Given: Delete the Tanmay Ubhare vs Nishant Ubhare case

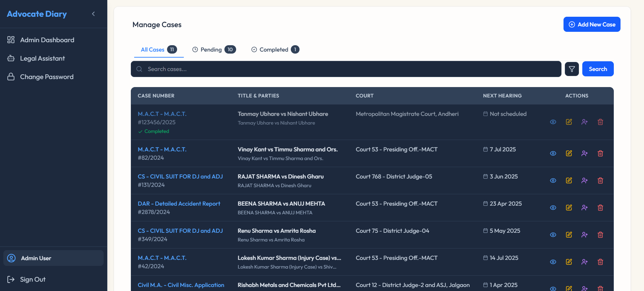Looking at the screenshot, I should pos(600,122).
